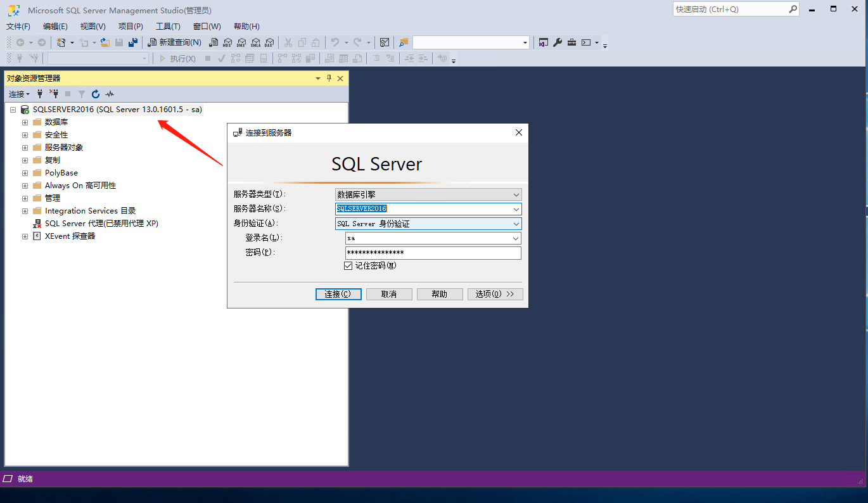Click the XMLA query icon

tap(256, 42)
